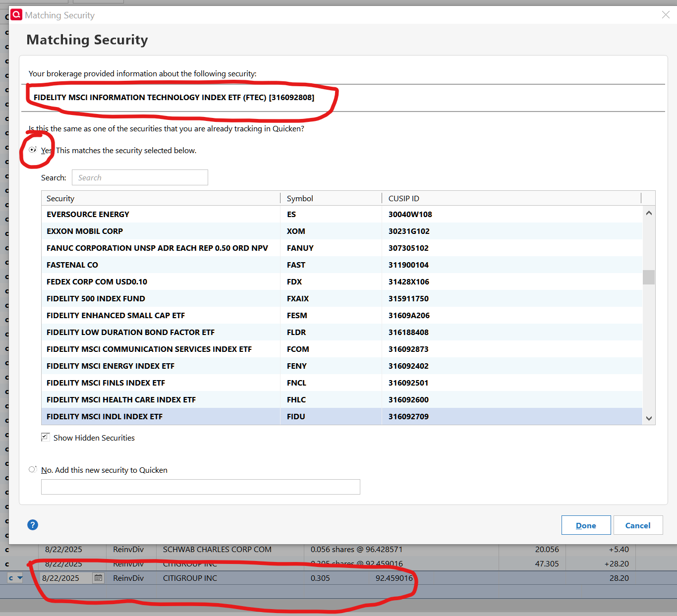Toggle Show Hidden Securities checkbox
This screenshot has width=677, height=616.
[x=46, y=437]
